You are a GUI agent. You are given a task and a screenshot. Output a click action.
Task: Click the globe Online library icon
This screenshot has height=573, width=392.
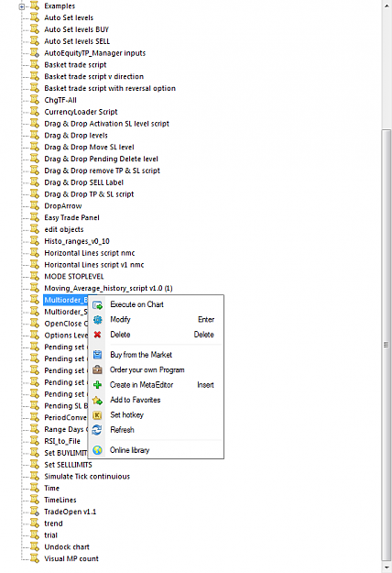(97, 450)
